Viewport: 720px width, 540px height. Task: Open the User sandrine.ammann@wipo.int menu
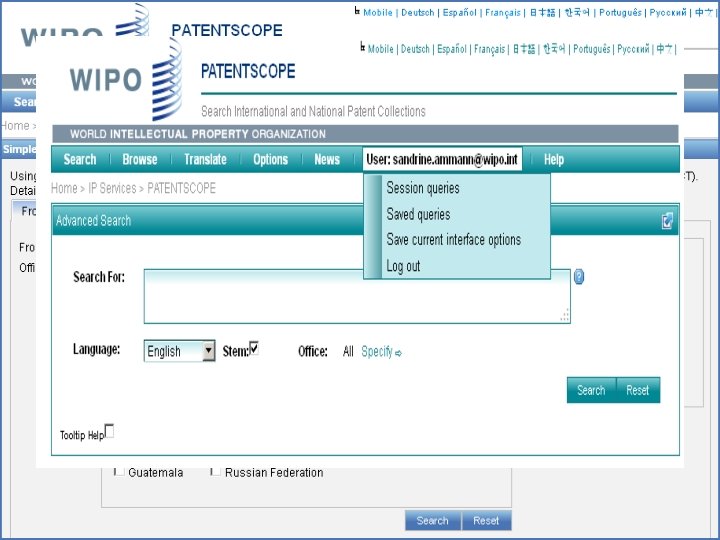point(442,159)
